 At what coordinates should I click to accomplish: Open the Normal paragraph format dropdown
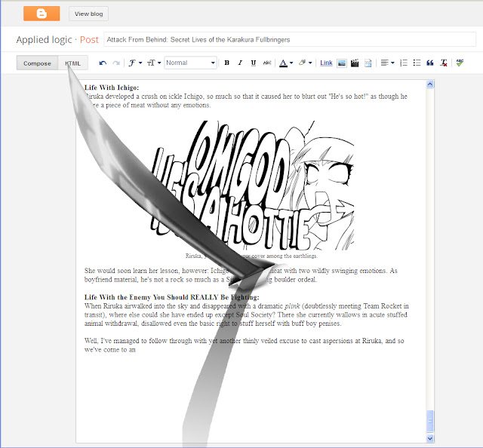click(x=191, y=63)
